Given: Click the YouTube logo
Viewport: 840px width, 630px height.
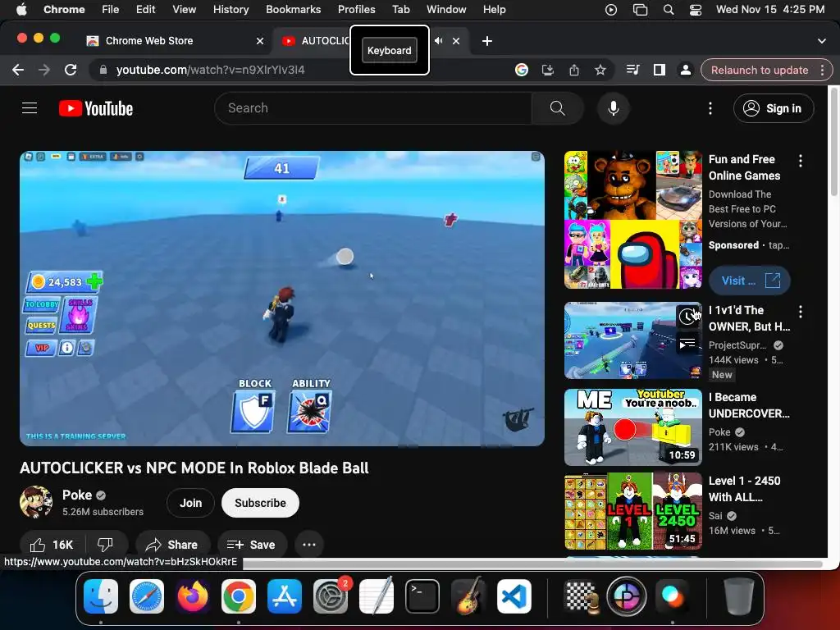Looking at the screenshot, I should pos(96,108).
